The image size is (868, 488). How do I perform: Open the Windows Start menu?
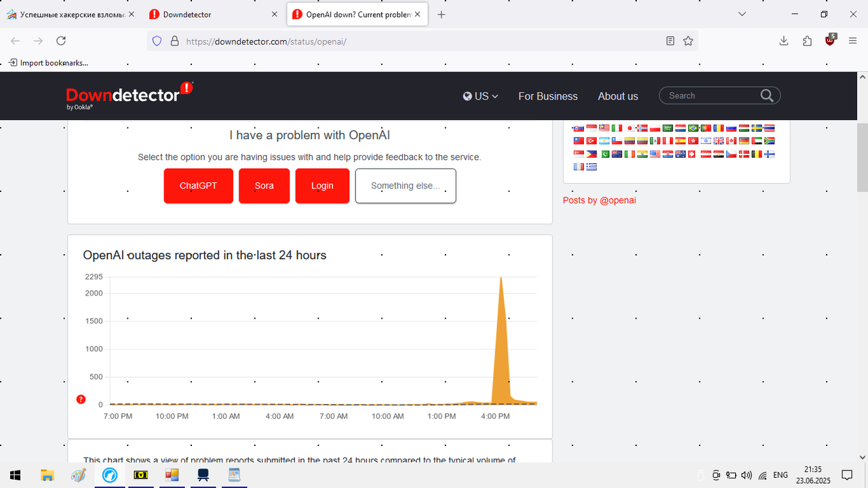click(x=14, y=475)
